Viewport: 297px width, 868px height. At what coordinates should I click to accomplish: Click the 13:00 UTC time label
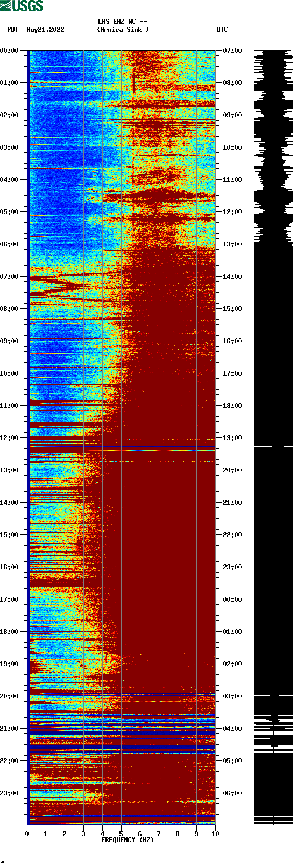[x=232, y=244]
